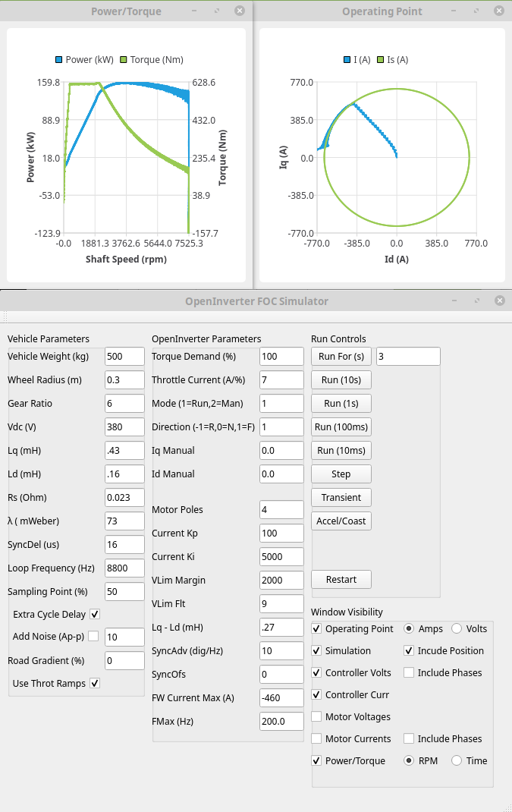Image resolution: width=512 pixels, height=812 pixels.
Task: Select the Amps radio button
Action: (409, 628)
